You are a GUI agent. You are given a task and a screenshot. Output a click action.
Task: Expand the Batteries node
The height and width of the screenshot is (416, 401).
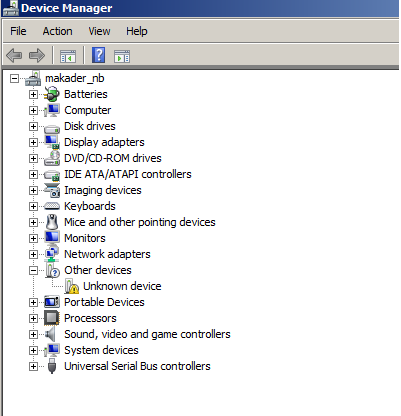click(x=33, y=95)
